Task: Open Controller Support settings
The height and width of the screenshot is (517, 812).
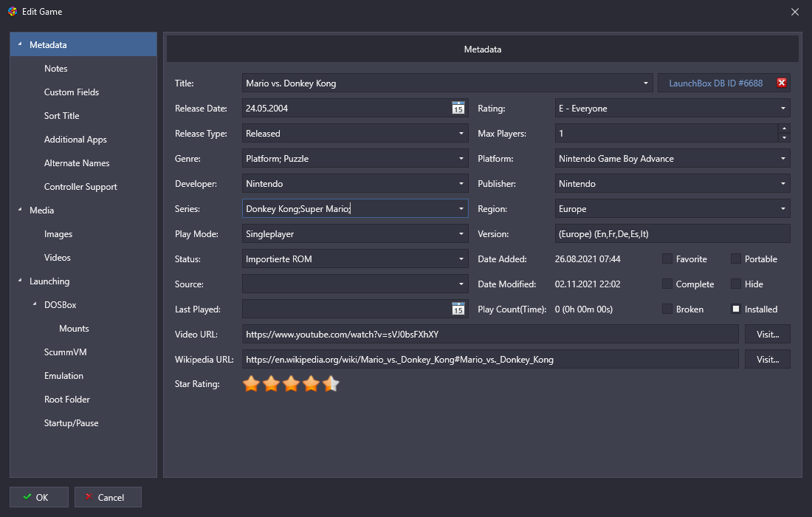Action: [80, 187]
